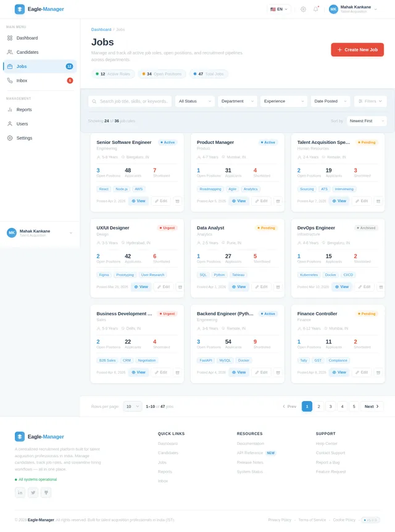The width and height of the screenshot is (395, 532).
Task: Open Settings in the sidebar
Action: (x=40, y=138)
